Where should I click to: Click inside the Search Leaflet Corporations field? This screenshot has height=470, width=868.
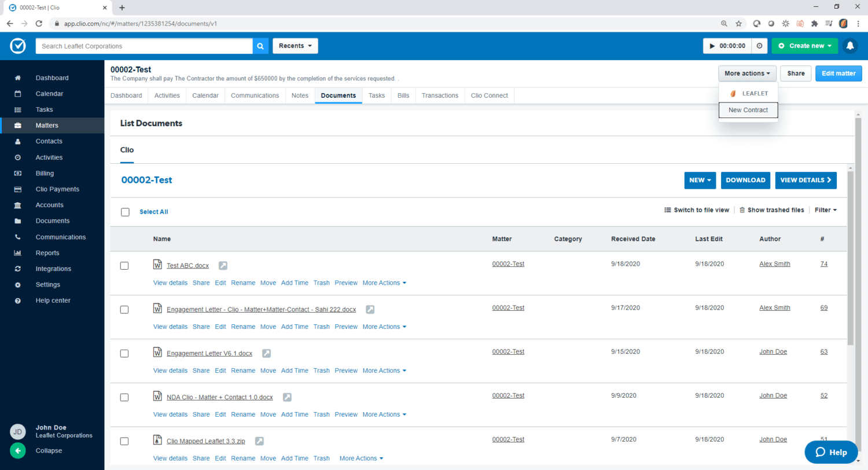[x=145, y=45]
